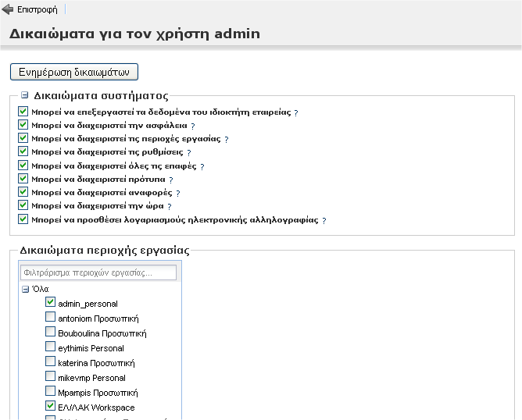522x420 pixels.
Task: Check the 'katerina Προσωπική' workspace checkbox
Action: 51,361
